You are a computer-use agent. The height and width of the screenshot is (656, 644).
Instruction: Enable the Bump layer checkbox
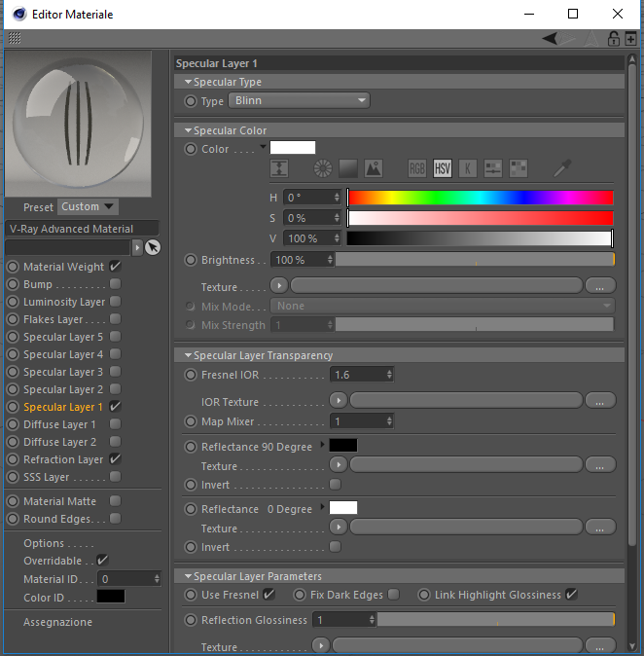(x=115, y=284)
